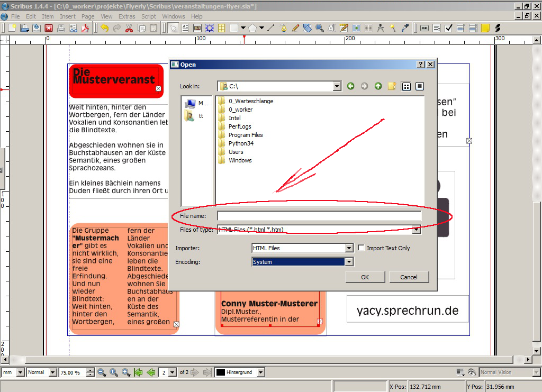Enable Import Text Only checkbox
Screen dimensions: 542x392
(362, 248)
